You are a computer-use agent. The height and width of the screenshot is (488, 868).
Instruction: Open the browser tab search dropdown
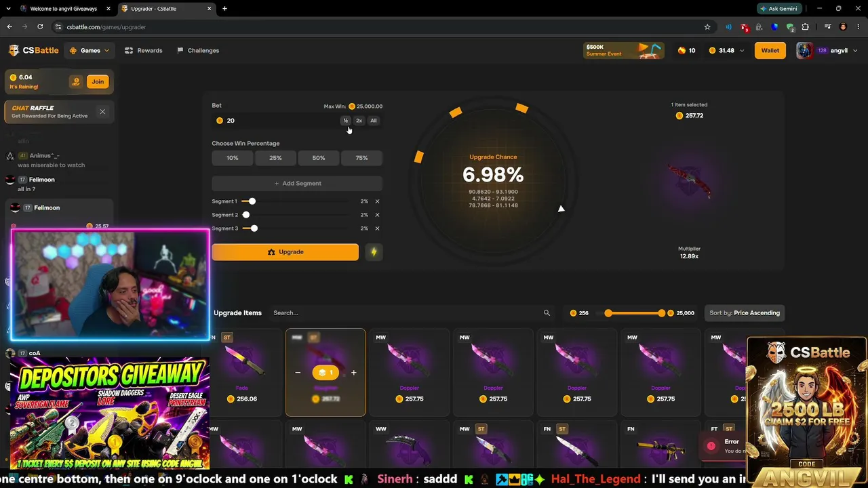click(x=7, y=9)
